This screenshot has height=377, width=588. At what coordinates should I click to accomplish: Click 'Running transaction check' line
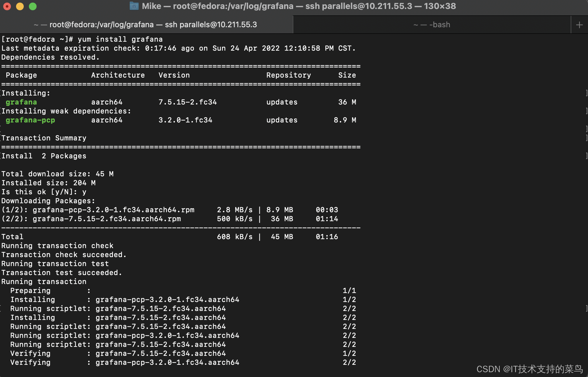pyautogui.click(x=57, y=246)
